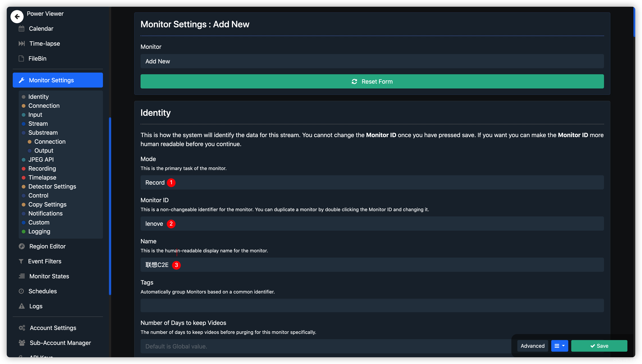This screenshot has height=364, width=642.
Task: Click the back arrow circle icon
Action: (17, 16)
